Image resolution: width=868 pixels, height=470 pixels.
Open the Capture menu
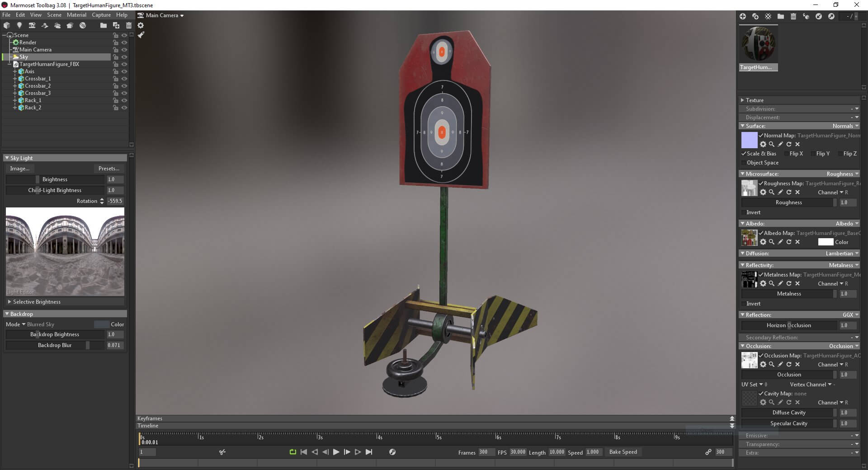[x=101, y=15]
